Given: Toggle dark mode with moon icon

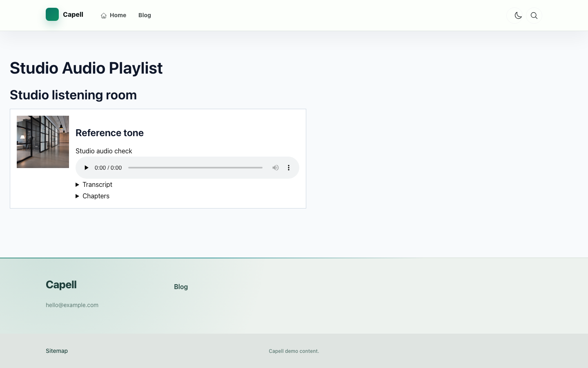Looking at the screenshot, I should (518, 16).
